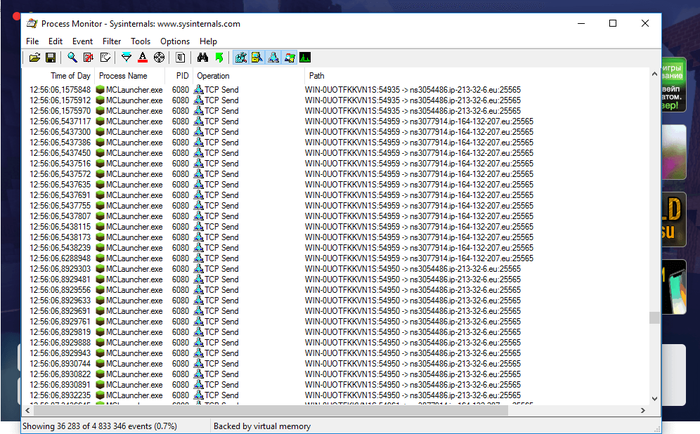The width and height of the screenshot is (700, 434).
Task: Click the PID column header
Action: [x=179, y=76]
